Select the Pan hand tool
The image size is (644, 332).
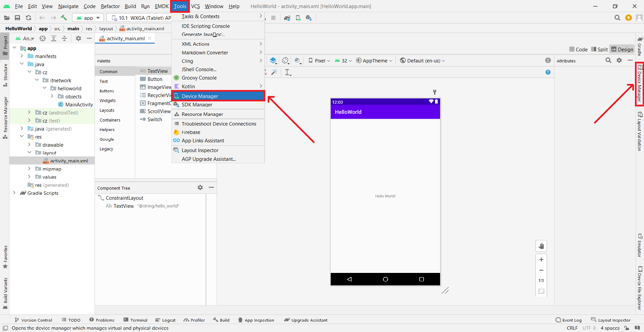click(x=541, y=246)
